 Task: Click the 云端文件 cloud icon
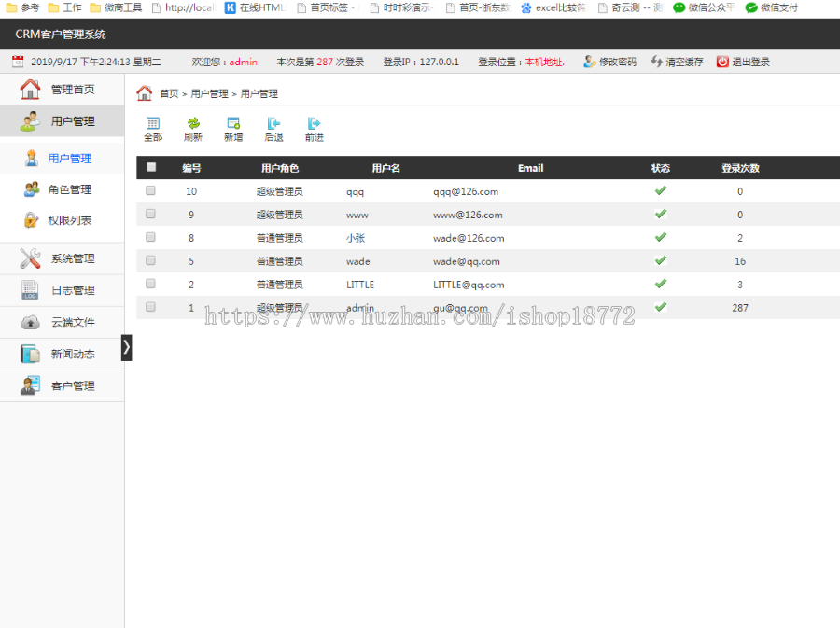tap(30, 322)
